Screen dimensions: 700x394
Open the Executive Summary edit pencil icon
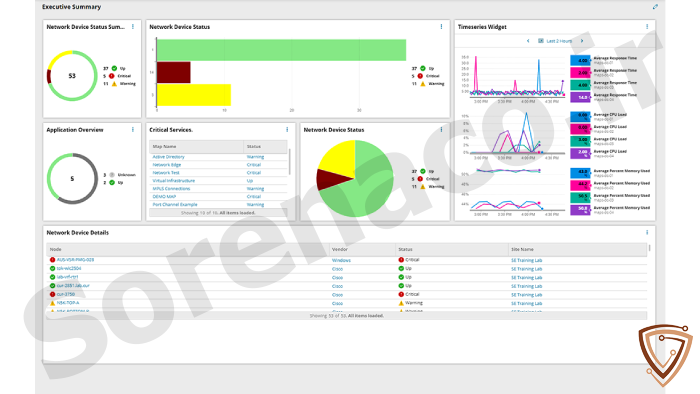pos(655,7)
